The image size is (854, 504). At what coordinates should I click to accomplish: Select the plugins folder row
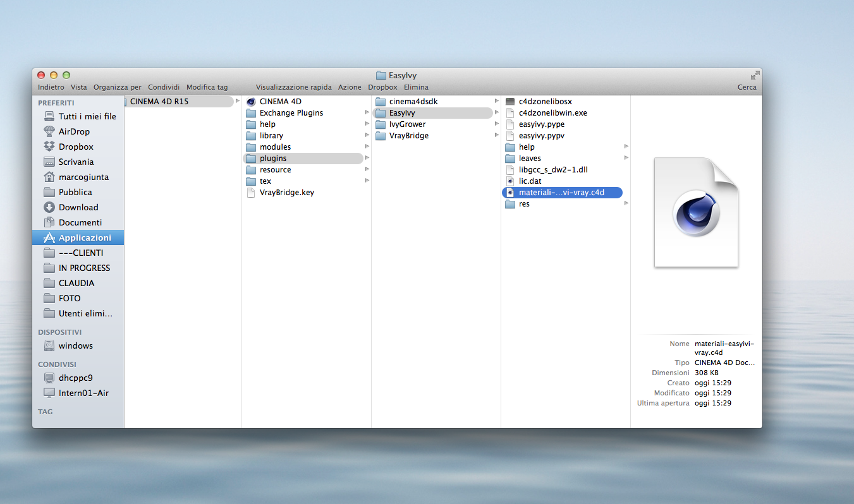pos(303,159)
